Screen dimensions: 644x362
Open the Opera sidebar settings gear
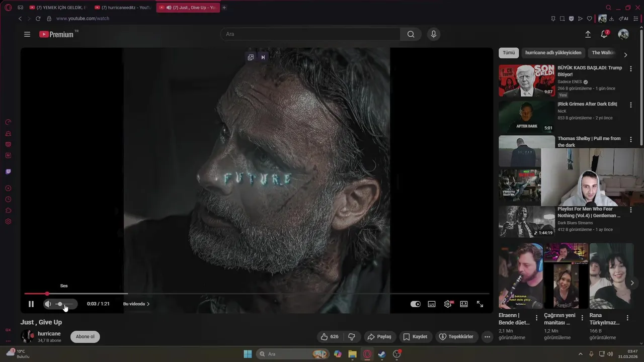(8, 222)
